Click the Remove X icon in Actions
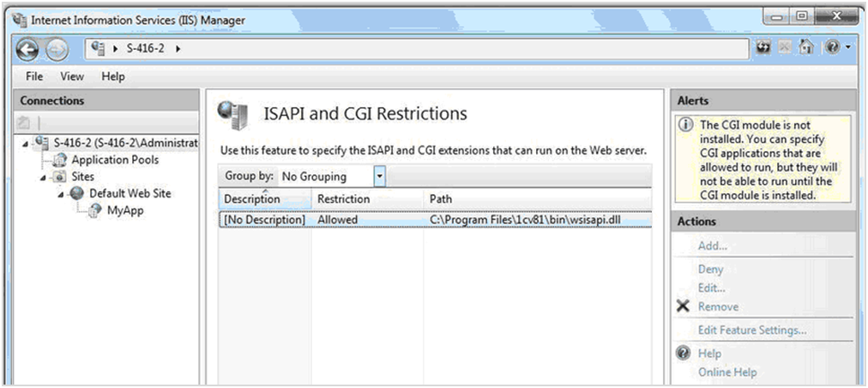Screen dimensions: 868x388 (684, 306)
